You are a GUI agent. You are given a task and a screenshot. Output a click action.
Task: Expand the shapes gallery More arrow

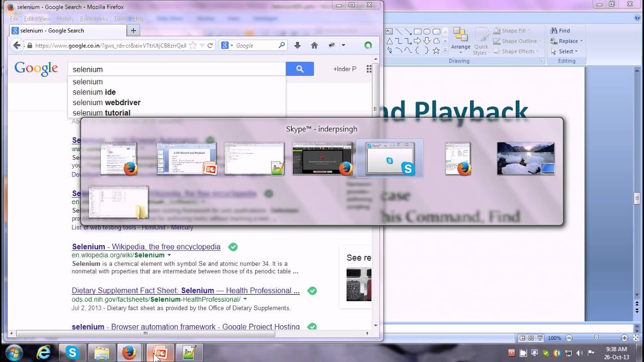click(x=445, y=51)
